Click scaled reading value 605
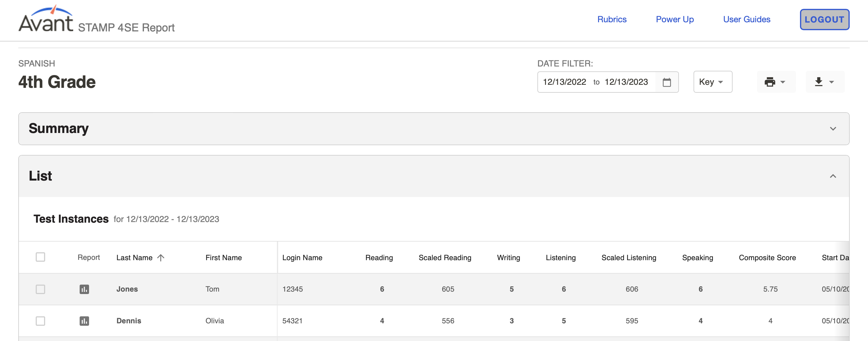Screen dimensions: 868x341 pos(448,289)
